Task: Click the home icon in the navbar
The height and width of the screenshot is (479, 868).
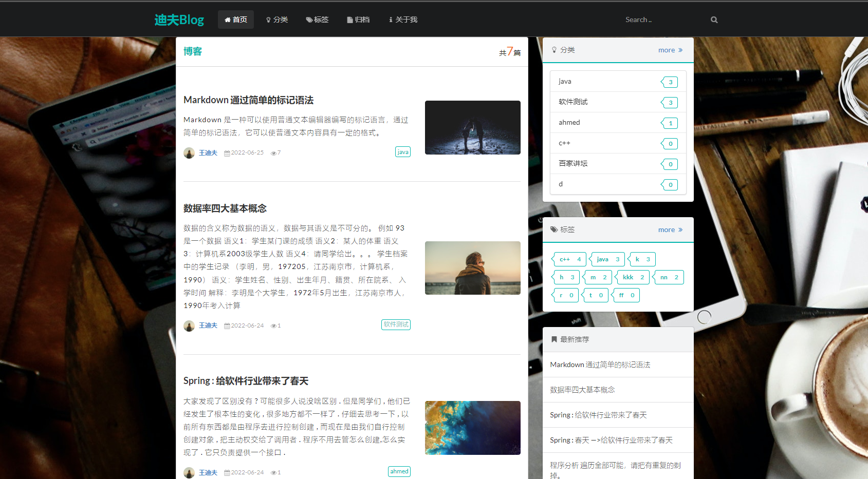Action: 227,20
